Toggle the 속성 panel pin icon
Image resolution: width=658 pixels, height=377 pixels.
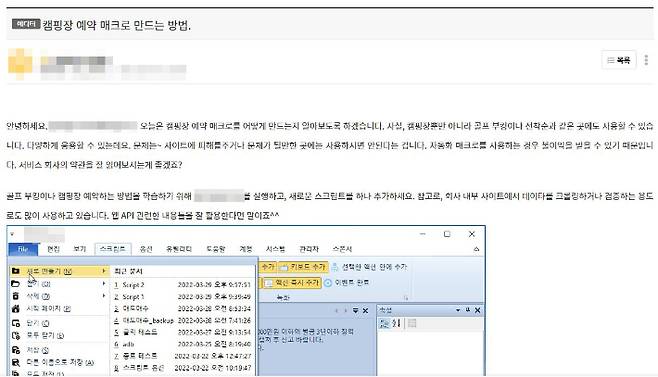tap(467, 310)
